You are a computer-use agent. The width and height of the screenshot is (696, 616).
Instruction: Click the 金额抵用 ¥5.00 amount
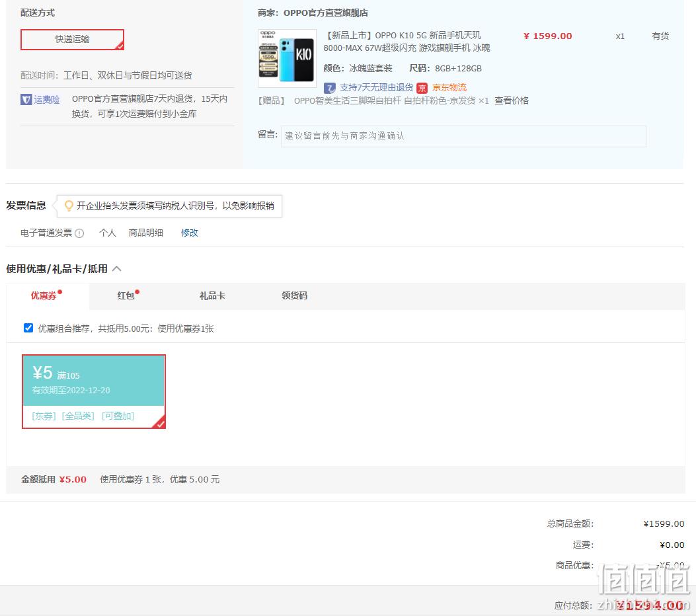point(73,479)
